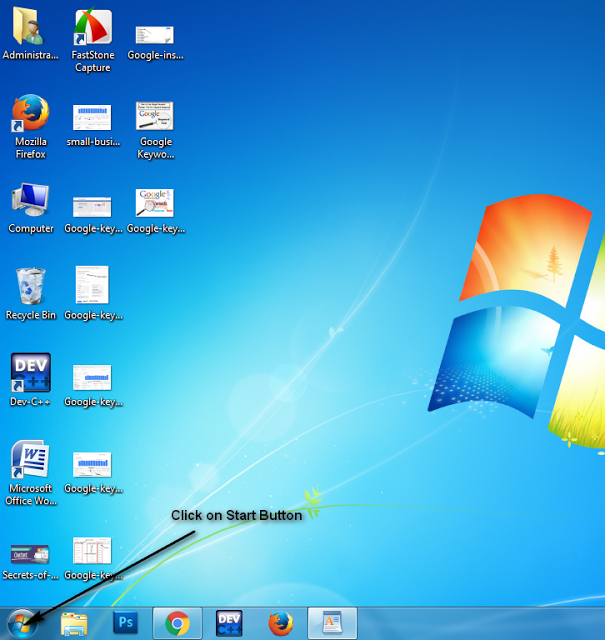Viewport: 605px width, 640px height.
Task: Select the Secrets-of-... desktop file
Action: click(x=31, y=562)
